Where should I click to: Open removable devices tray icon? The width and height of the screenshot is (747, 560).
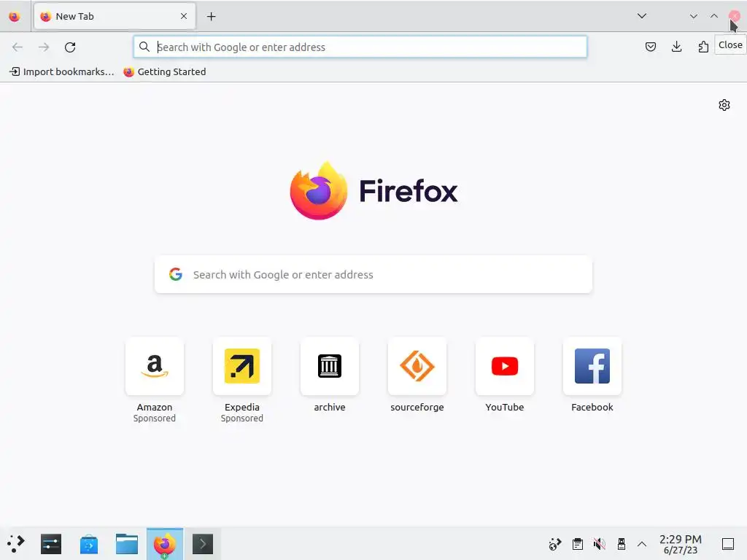tap(622, 544)
